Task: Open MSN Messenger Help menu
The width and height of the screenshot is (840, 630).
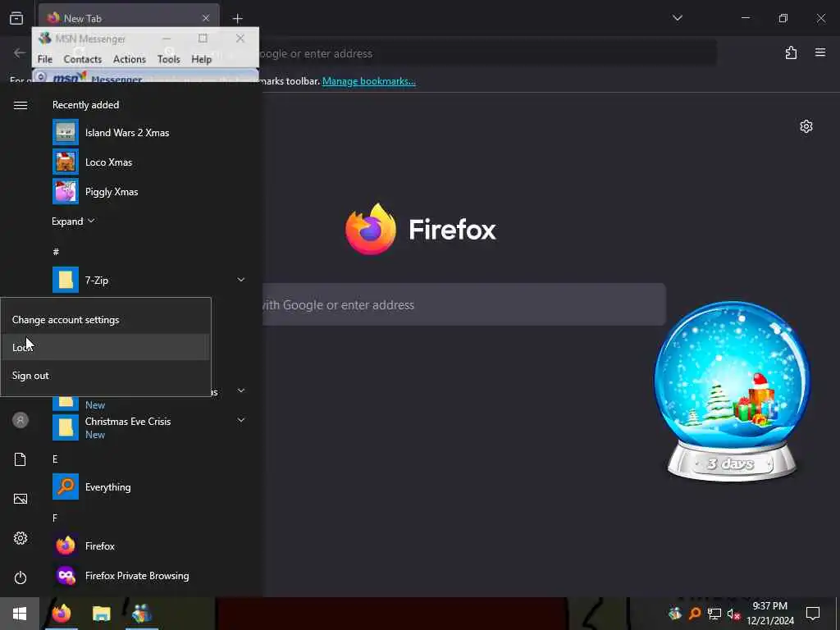Action: 202,59
